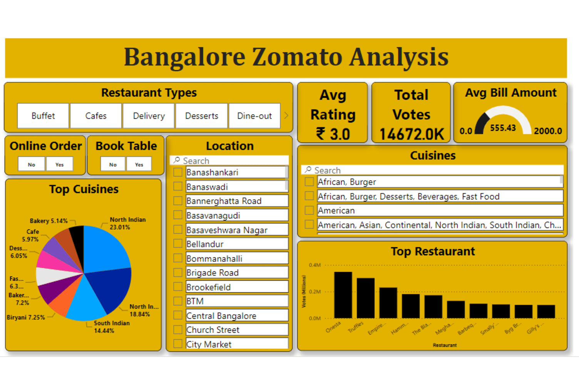Check the Brookefield location
579x392 pixels.
tap(178, 287)
